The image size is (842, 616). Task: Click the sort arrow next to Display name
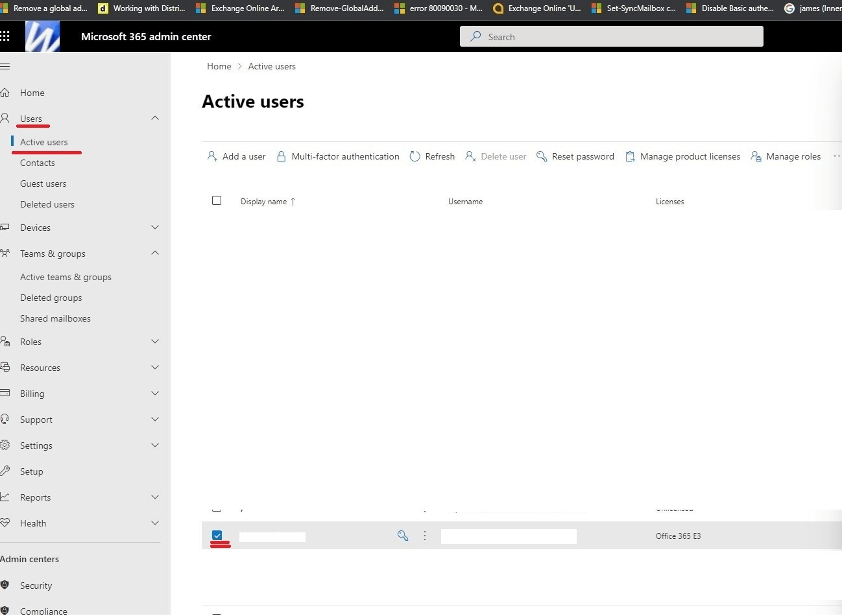coord(293,202)
